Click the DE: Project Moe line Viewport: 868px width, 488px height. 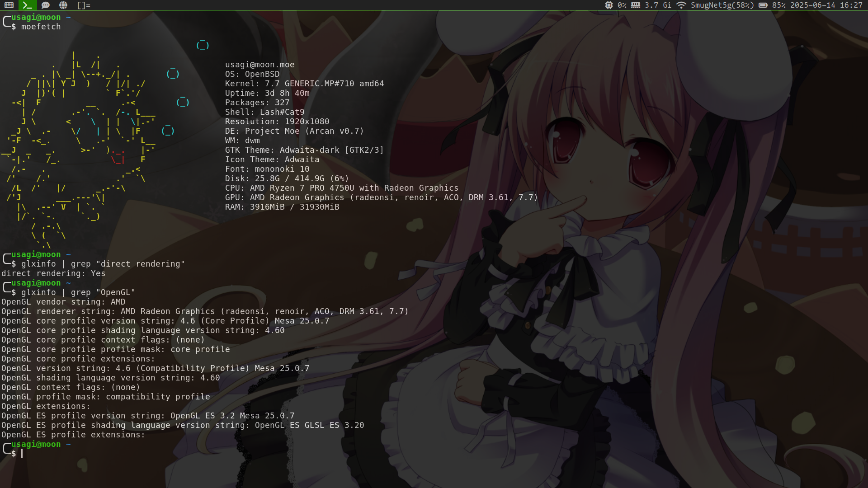pyautogui.click(x=294, y=131)
